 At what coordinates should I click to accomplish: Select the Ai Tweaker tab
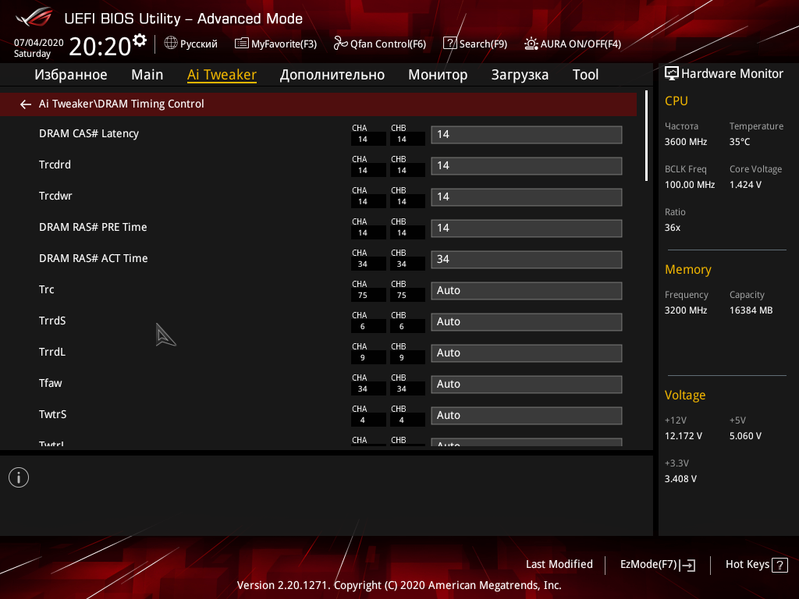click(x=222, y=75)
